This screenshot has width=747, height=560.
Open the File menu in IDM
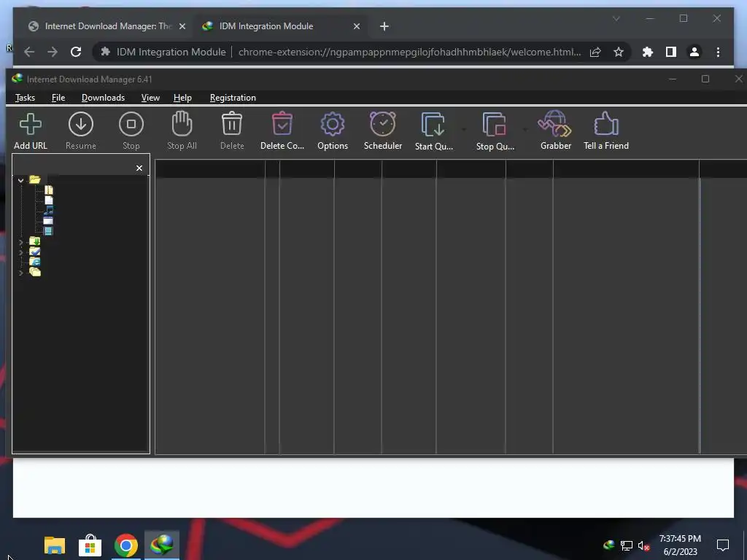(x=58, y=98)
